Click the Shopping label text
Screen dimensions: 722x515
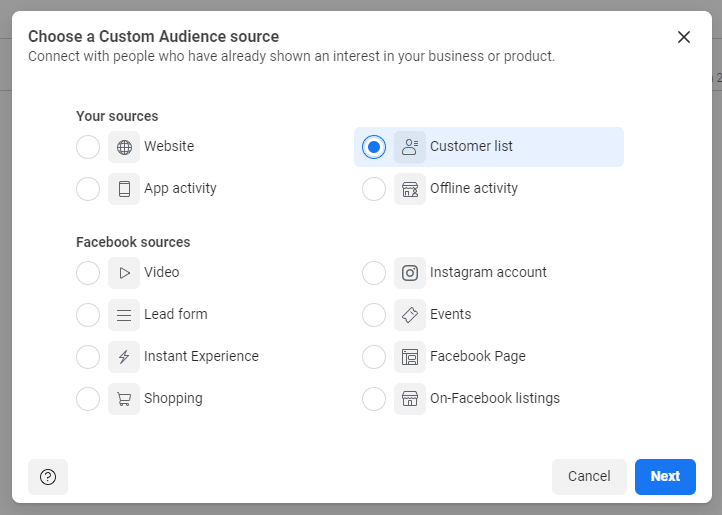point(173,398)
